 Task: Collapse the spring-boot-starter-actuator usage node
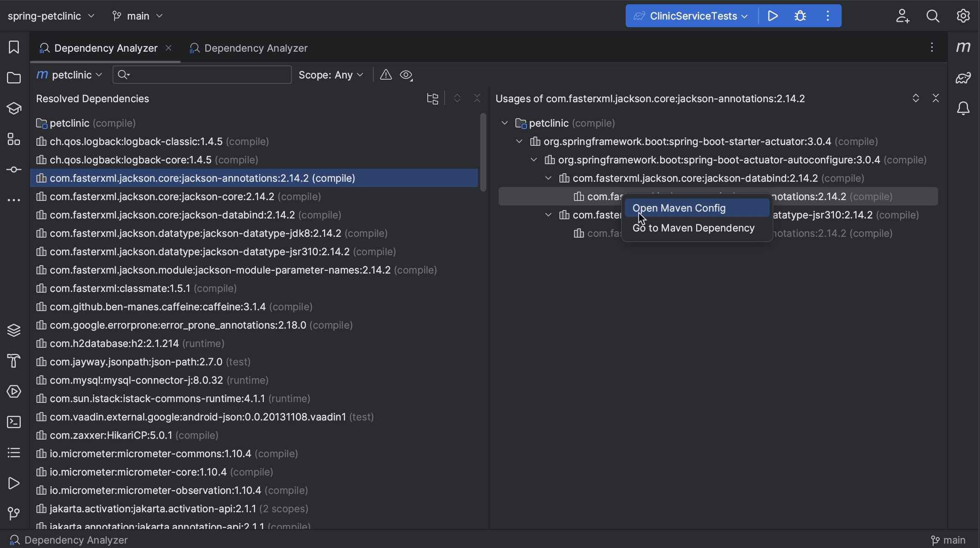pyautogui.click(x=519, y=141)
